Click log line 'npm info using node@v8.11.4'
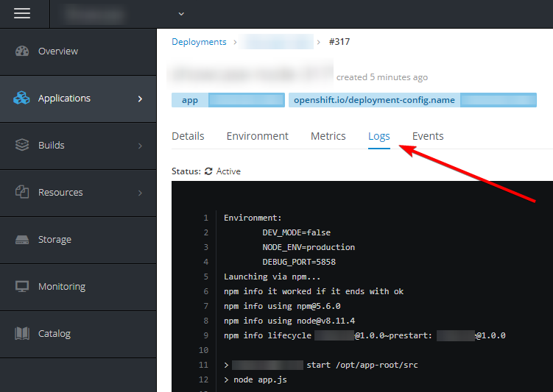This screenshot has width=553, height=392. pyautogui.click(x=289, y=321)
